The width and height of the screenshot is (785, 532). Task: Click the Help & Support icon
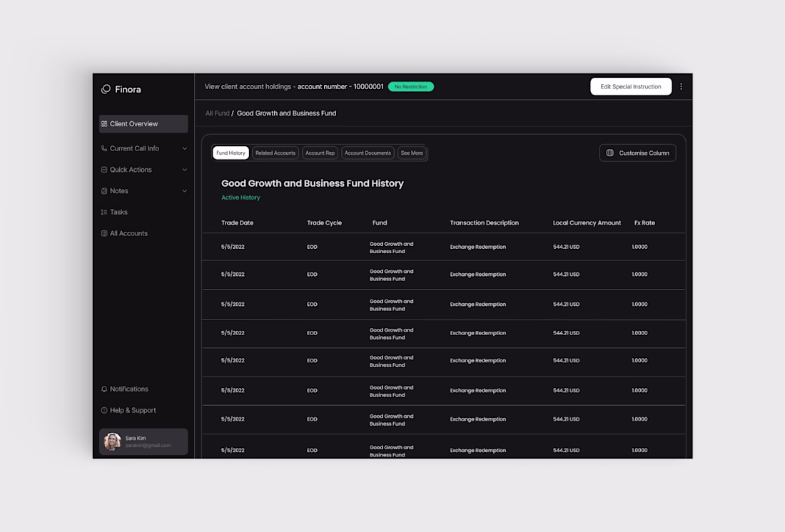(x=104, y=410)
